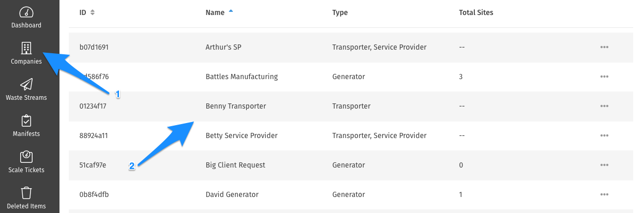Click the Total Sites column header

476,12
